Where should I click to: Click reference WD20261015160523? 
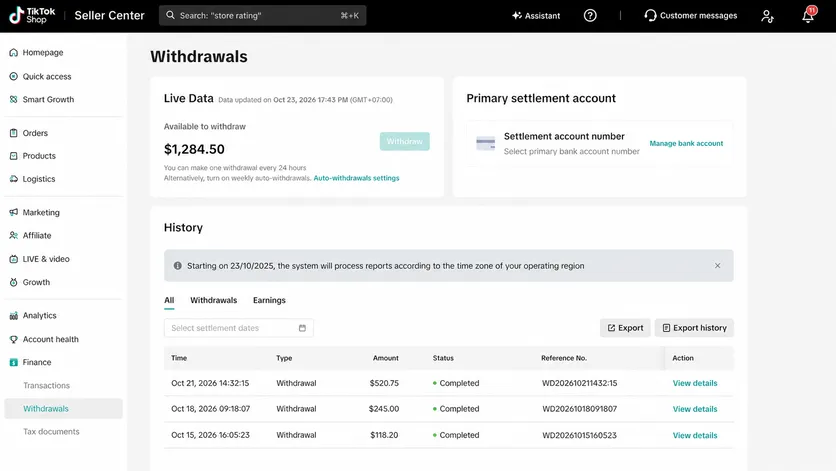click(580, 435)
